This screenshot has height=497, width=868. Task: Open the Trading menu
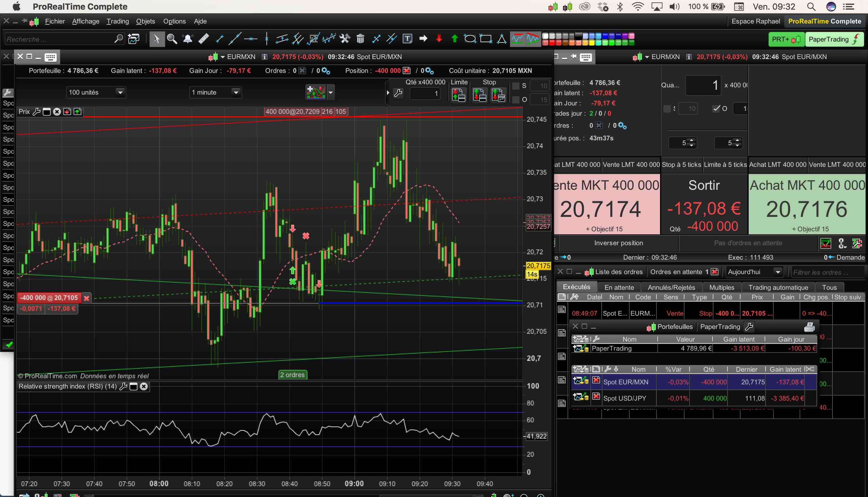click(118, 21)
